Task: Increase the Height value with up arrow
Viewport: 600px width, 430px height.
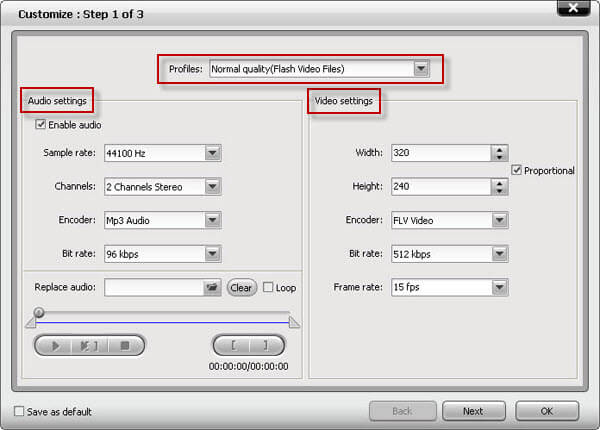Action: pyautogui.click(x=499, y=183)
